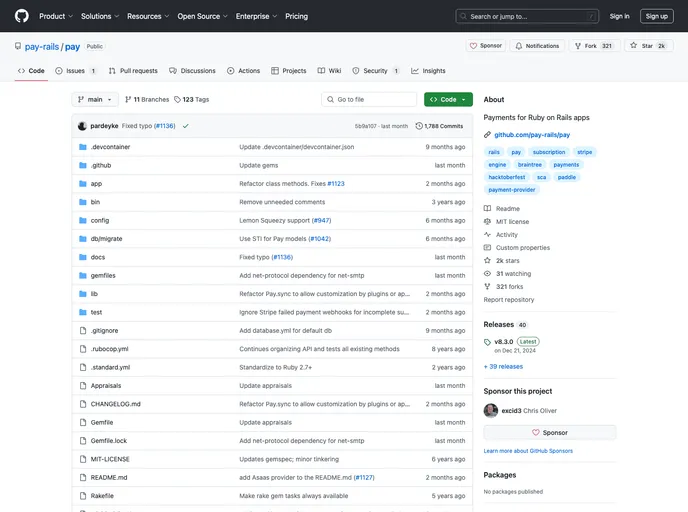Click the Sign up button
This screenshot has height=512, width=688.
(656, 16)
